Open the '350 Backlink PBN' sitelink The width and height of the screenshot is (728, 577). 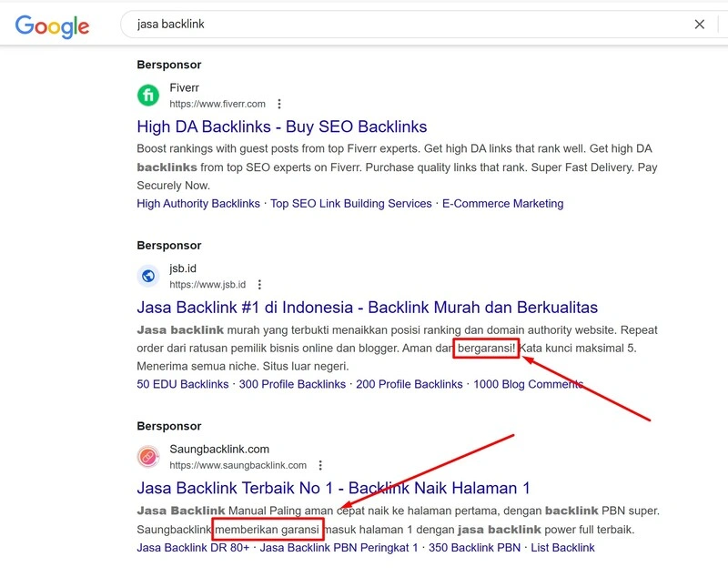tap(474, 547)
